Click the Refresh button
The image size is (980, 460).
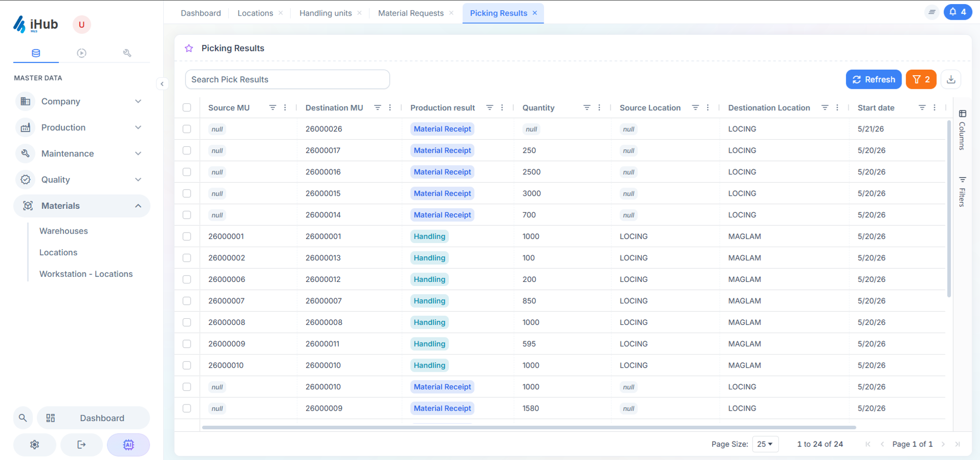pos(874,79)
